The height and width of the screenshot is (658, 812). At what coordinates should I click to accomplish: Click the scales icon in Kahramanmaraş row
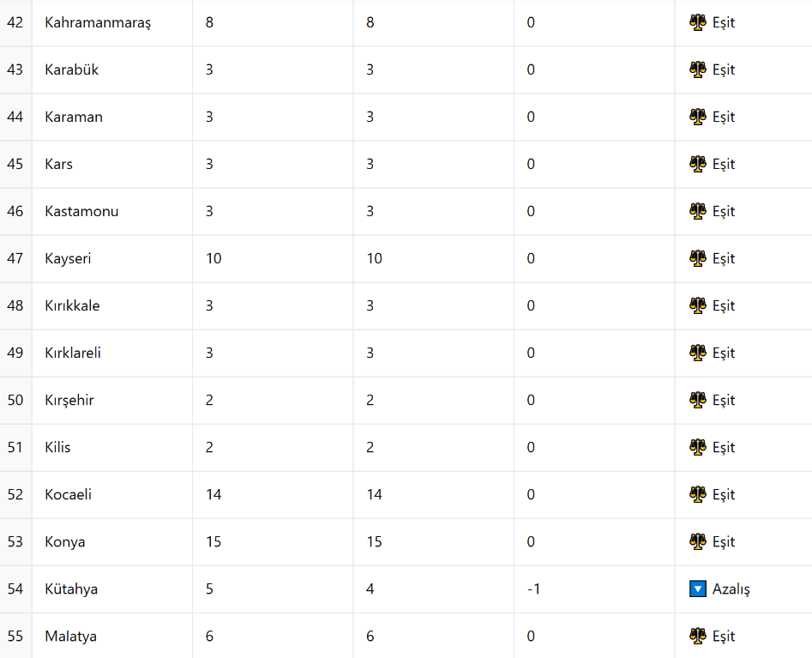tap(698, 22)
